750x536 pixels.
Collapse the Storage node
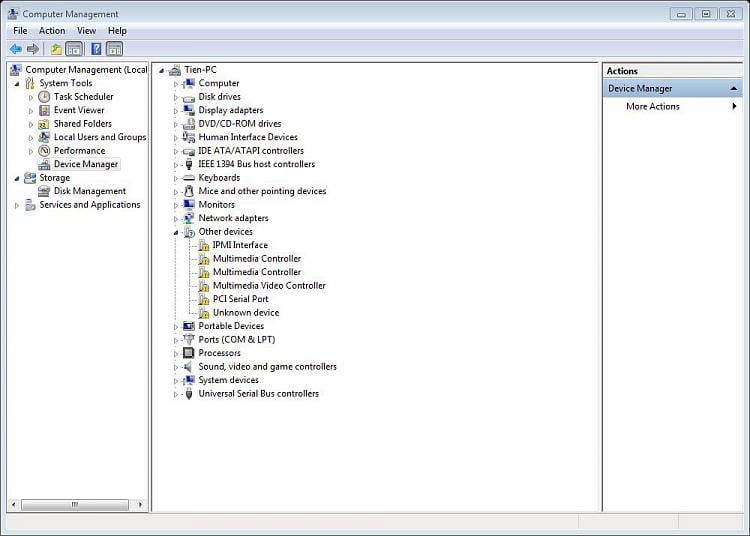(17, 178)
